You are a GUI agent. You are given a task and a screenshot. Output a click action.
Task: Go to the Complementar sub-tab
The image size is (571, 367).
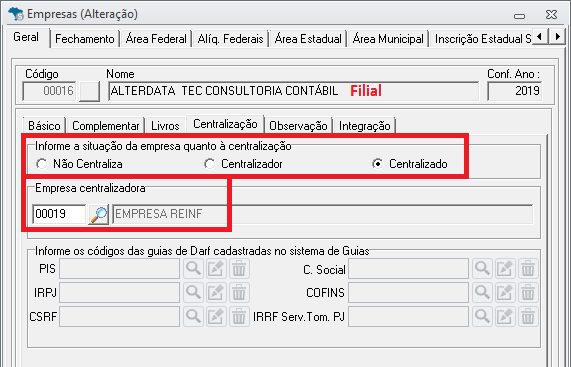pyautogui.click(x=106, y=126)
